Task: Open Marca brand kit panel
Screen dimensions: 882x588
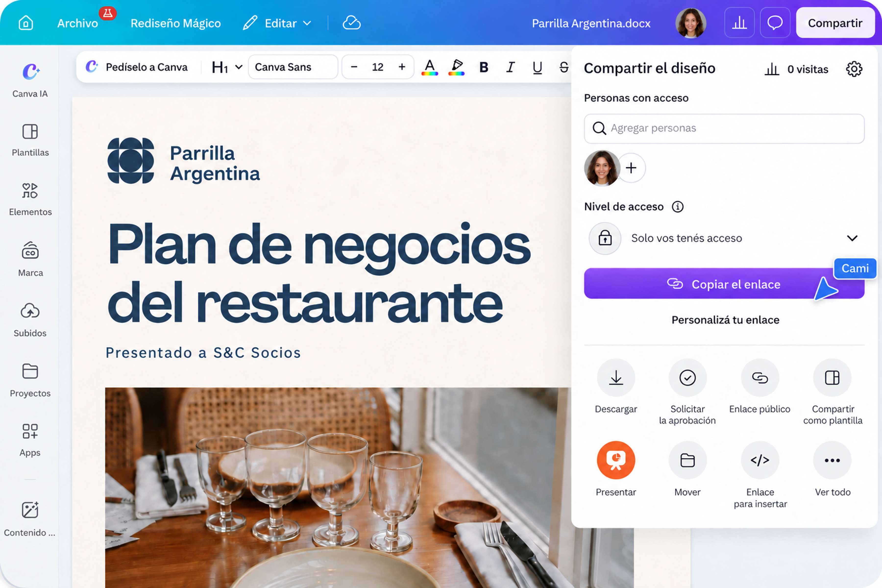Action: [x=30, y=259]
